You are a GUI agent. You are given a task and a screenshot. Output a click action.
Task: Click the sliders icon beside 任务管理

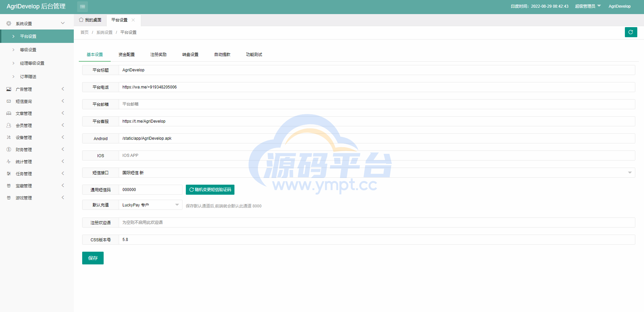tap(9, 174)
